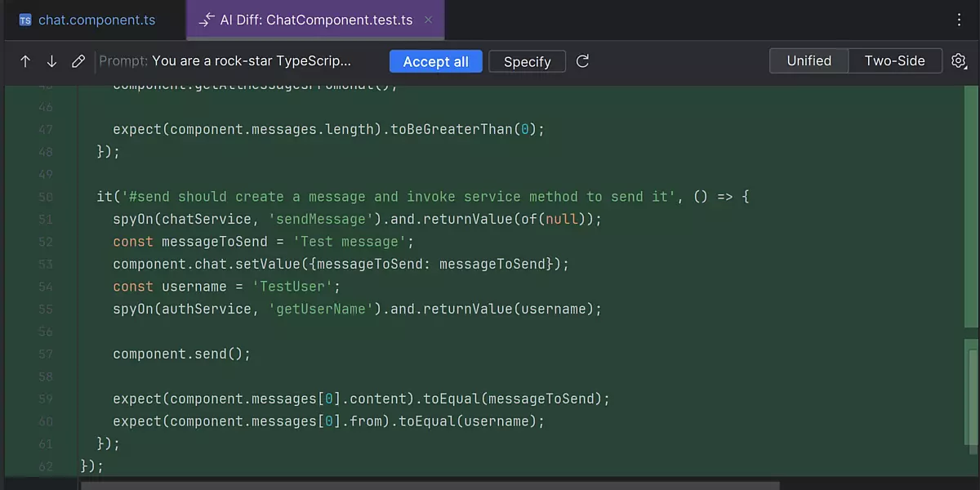Close the AI Diff ChatComponent.test.ts tab
Screen dimensions: 980x490
coord(430,20)
